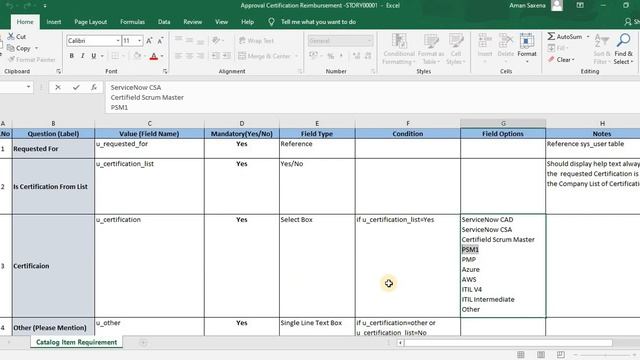Toggle Italic formatting

pyautogui.click(x=82, y=56)
